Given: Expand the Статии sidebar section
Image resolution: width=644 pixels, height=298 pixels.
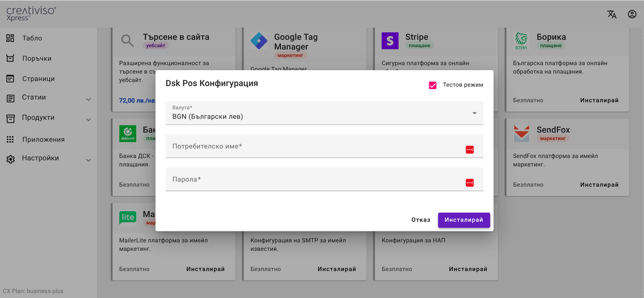Looking at the screenshot, I should point(88,99).
